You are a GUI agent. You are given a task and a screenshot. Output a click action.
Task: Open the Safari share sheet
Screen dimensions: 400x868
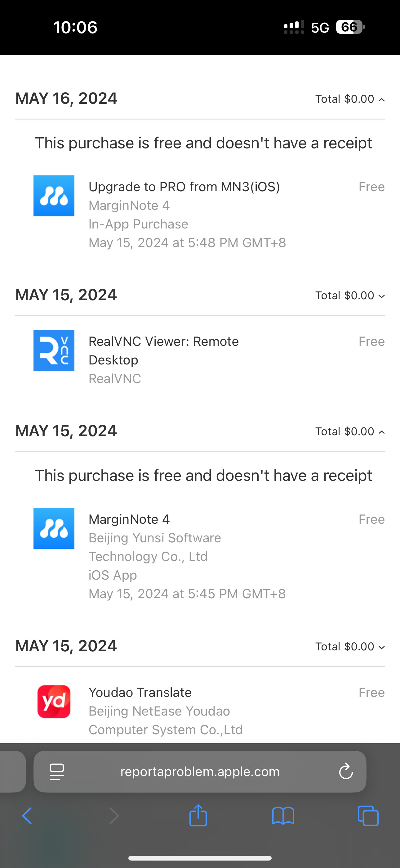(x=198, y=815)
